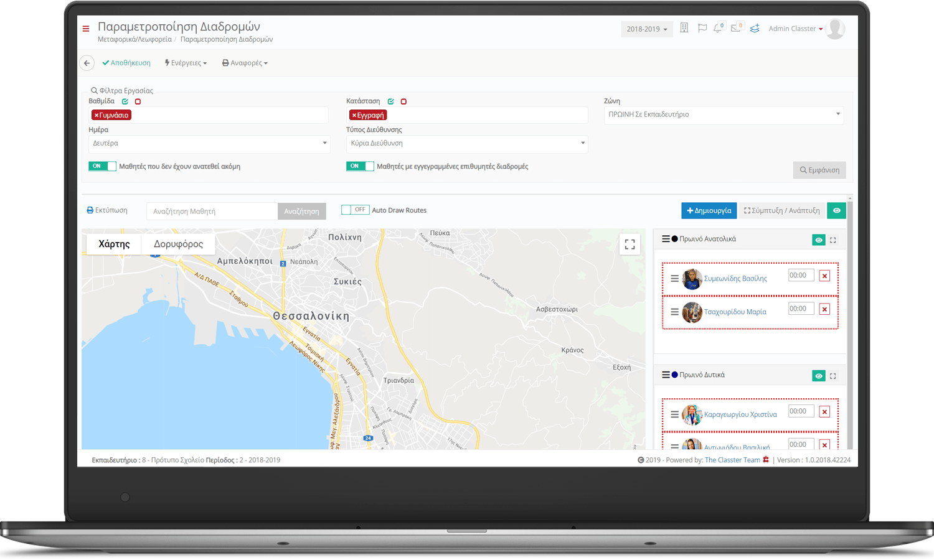Screen dimensions: 934x560
Task: Switch map to Χάρτης view
Action: (114, 244)
